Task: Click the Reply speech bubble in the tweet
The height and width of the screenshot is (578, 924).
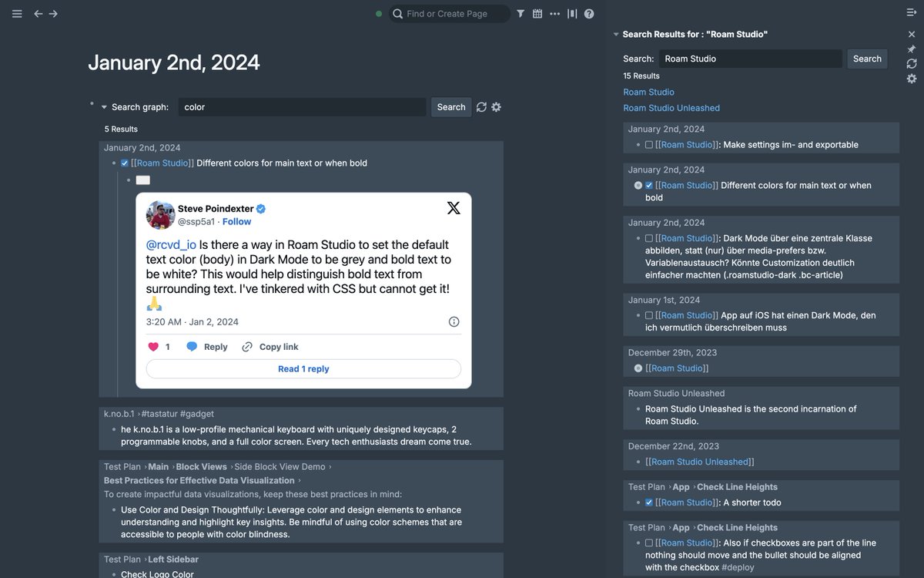Action: coord(192,347)
